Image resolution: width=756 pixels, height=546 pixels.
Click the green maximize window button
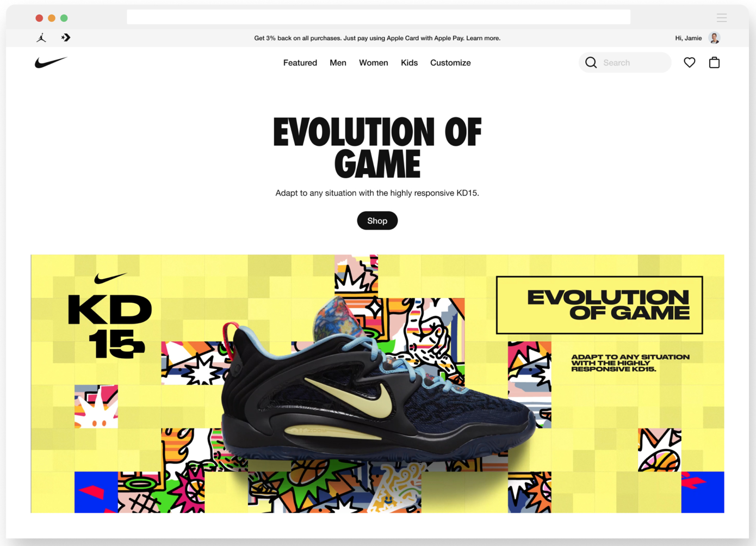pos(64,18)
